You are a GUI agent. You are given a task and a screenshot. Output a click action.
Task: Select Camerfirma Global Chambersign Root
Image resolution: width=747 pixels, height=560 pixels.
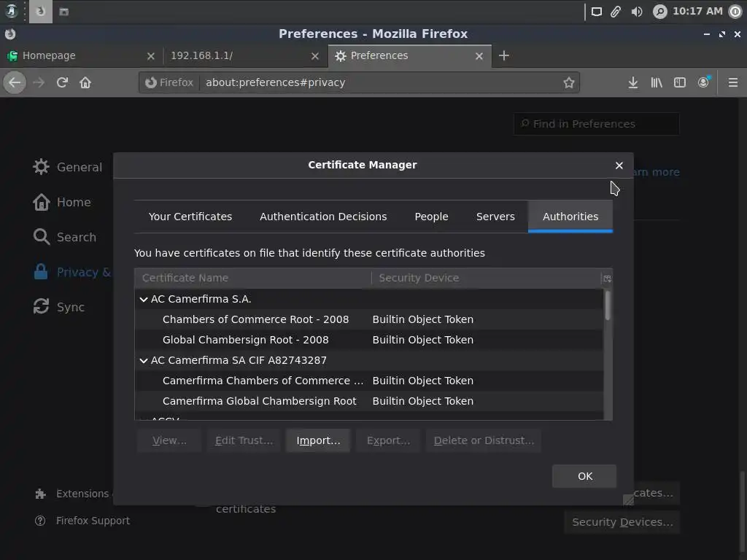pyautogui.click(x=368, y=402)
